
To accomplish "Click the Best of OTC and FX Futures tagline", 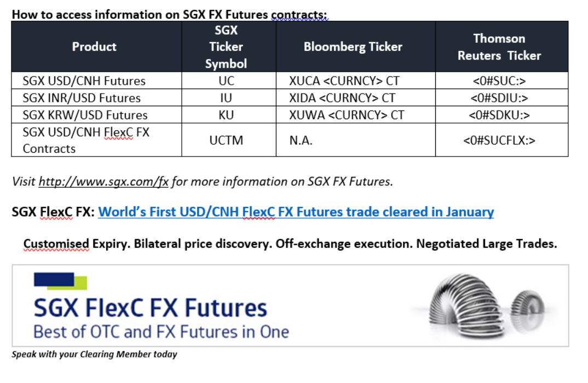I will [x=162, y=332].
